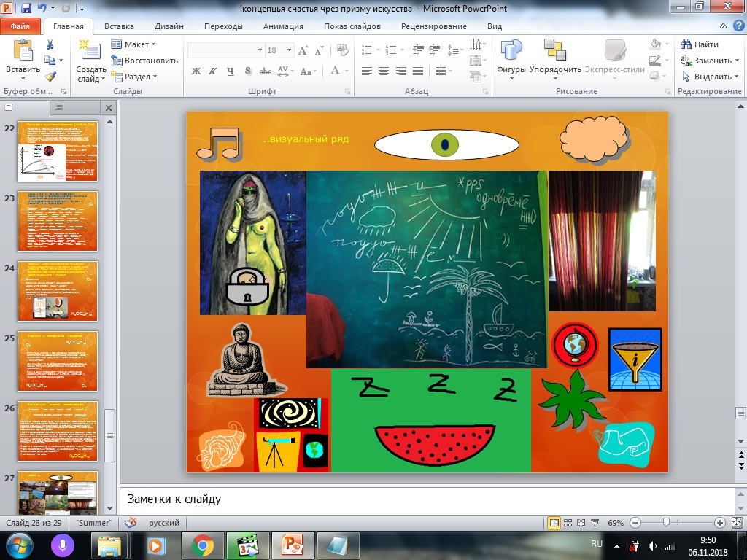Create a new slide with Создать слайд icon
747x560 pixels.
(90, 51)
